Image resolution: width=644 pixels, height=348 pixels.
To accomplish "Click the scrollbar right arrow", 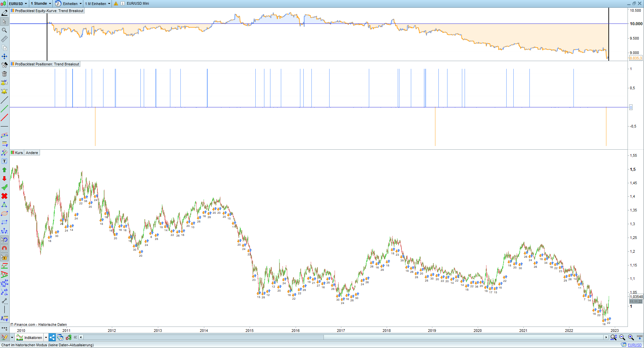I will click(x=606, y=337).
